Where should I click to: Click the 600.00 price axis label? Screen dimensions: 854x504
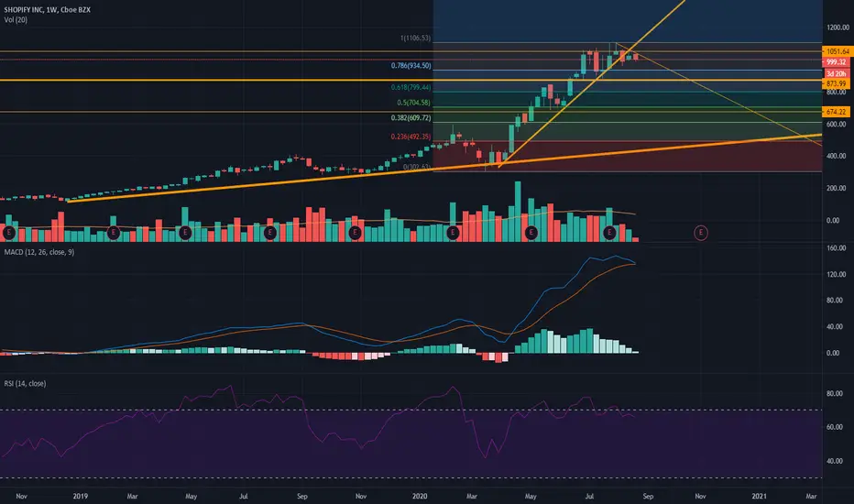click(838, 125)
